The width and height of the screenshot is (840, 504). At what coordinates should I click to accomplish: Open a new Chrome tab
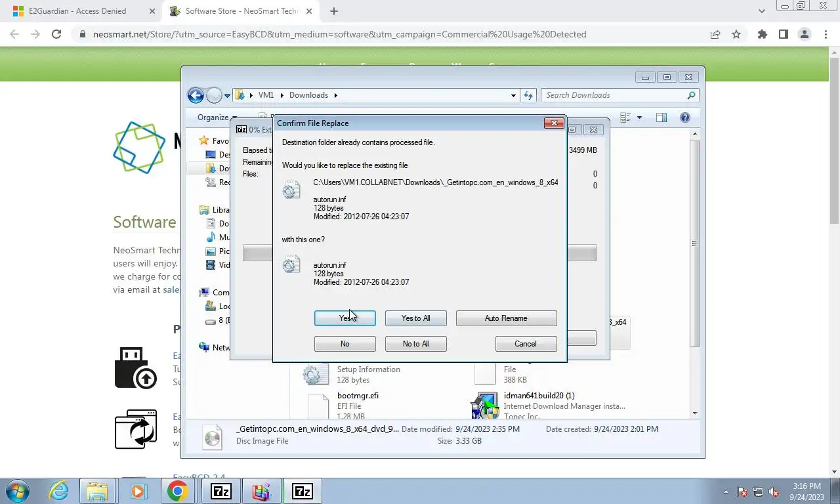point(334,11)
